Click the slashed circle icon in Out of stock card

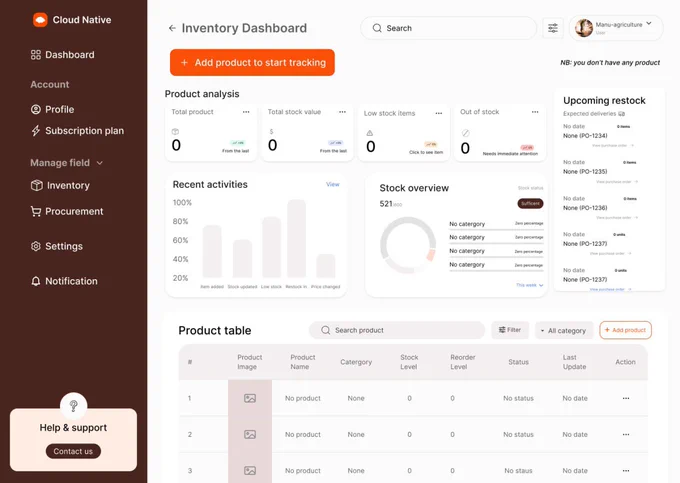pos(465,133)
